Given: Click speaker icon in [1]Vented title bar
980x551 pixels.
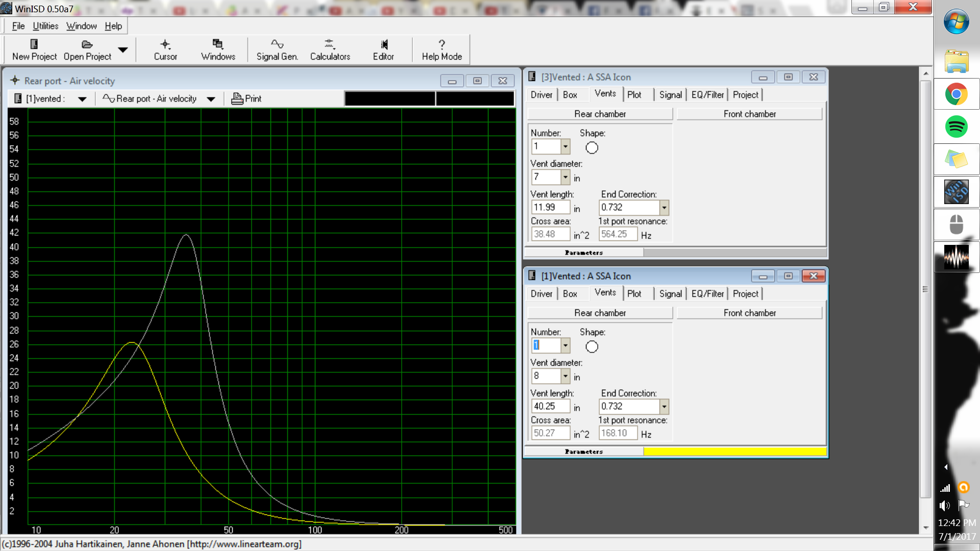Looking at the screenshot, I should click(x=532, y=275).
